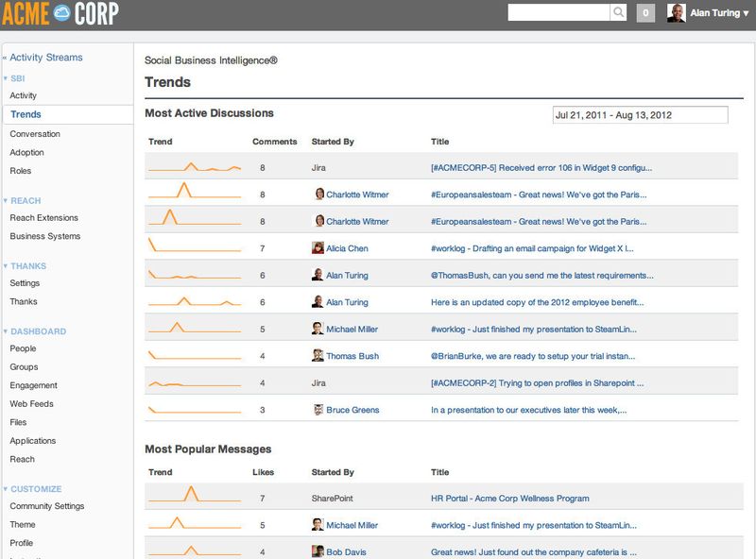Image resolution: width=756 pixels, height=559 pixels.
Task: Open the #worklog email campaign discussion
Action: [532, 248]
